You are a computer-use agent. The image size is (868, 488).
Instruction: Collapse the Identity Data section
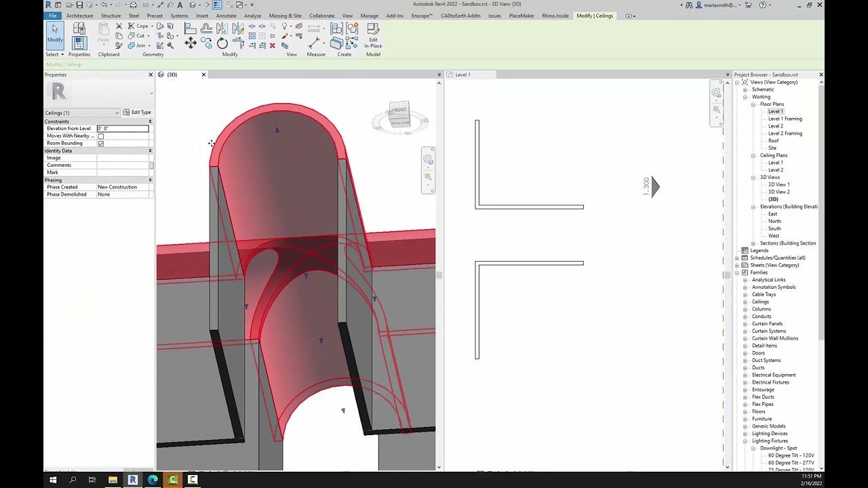[150, 150]
